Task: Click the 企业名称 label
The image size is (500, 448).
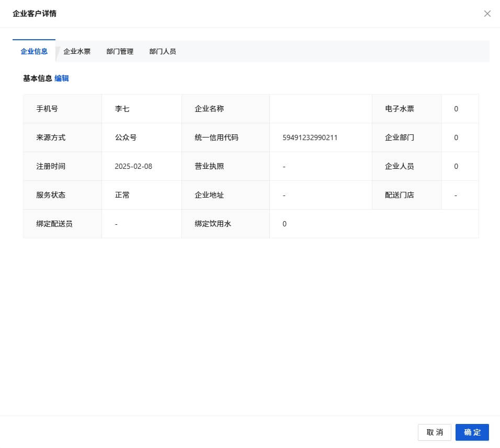Action: click(209, 109)
